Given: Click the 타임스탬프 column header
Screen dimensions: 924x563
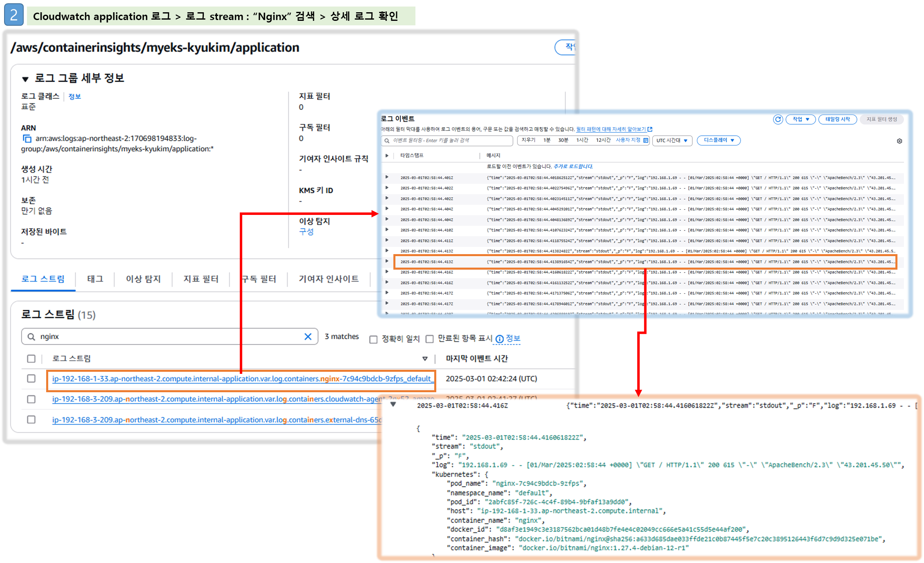Looking at the screenshot, I should coord(412,156).
